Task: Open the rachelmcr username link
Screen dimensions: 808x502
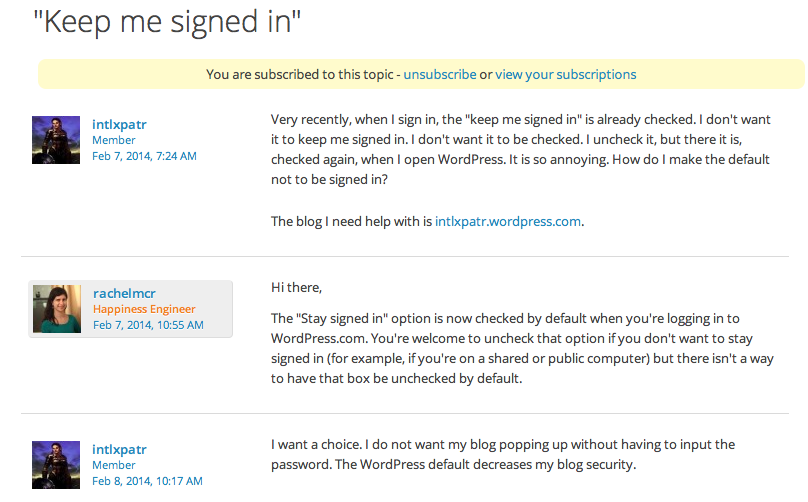Action: tap(125, 293)
